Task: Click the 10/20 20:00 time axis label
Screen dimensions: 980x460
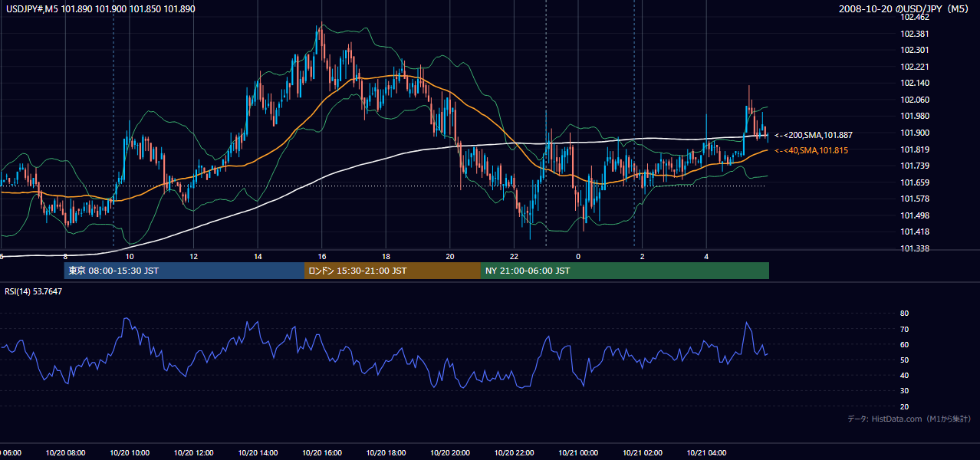Action: point(449,453)
